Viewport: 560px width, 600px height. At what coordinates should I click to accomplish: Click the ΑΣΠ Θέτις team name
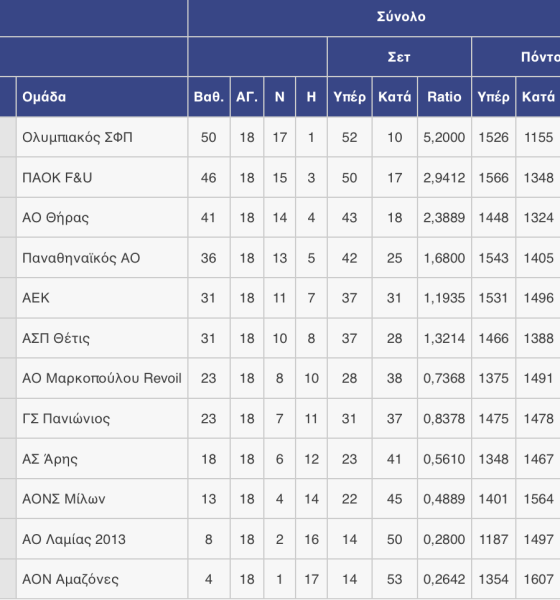click(56, 339)
